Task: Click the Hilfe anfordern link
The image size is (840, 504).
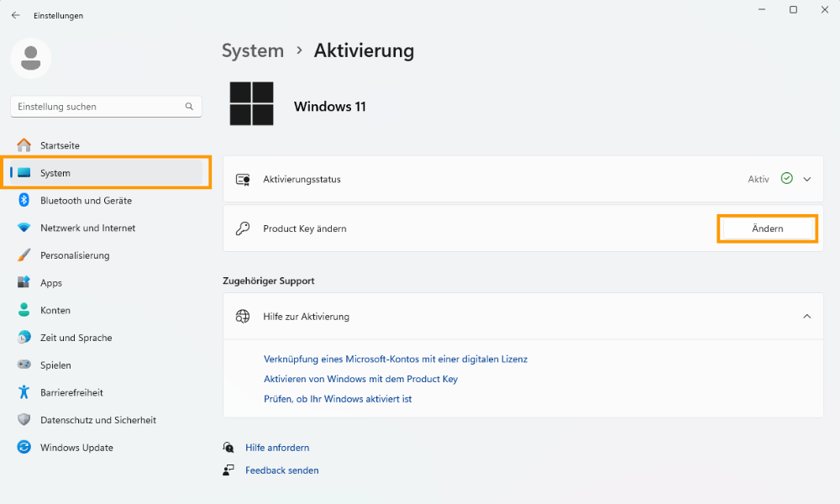Action: [x=277, y=447]
